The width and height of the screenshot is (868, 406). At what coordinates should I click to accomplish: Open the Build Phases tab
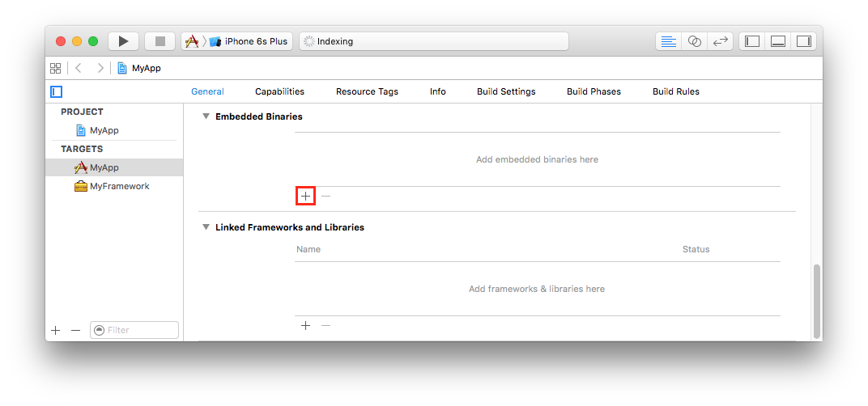[594, 91]
